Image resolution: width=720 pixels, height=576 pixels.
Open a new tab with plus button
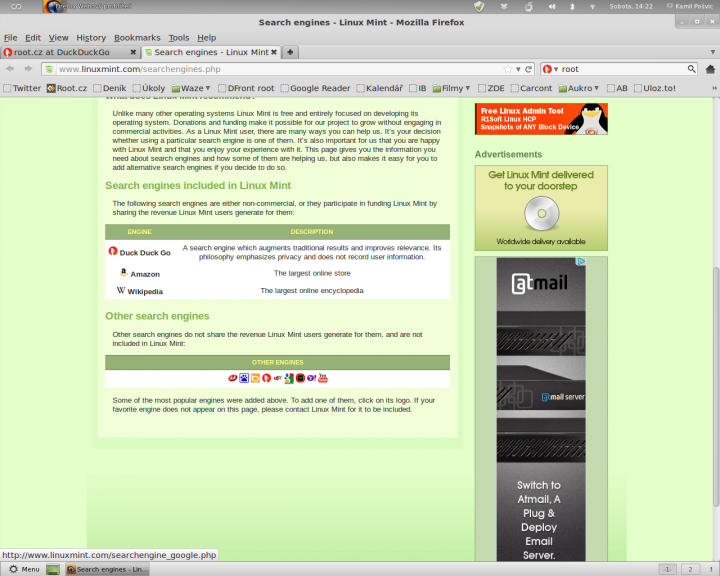pyautogui.click(x=290, y=52)
